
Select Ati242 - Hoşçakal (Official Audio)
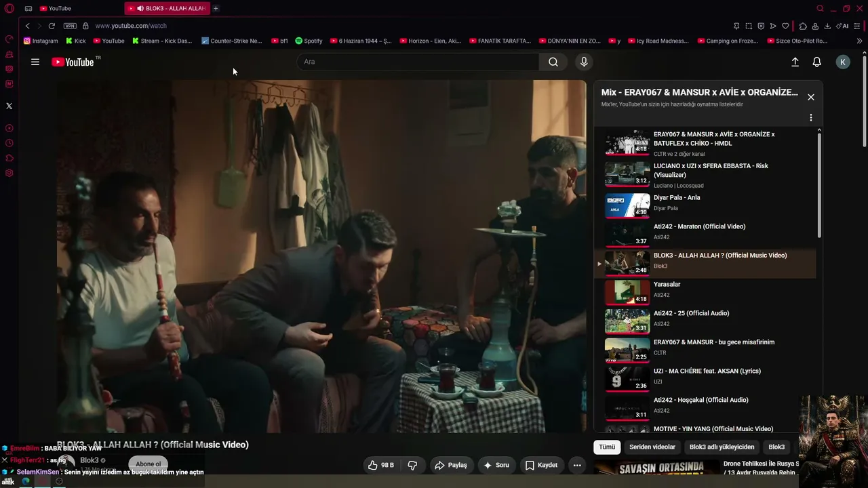[x=705, y=408]
